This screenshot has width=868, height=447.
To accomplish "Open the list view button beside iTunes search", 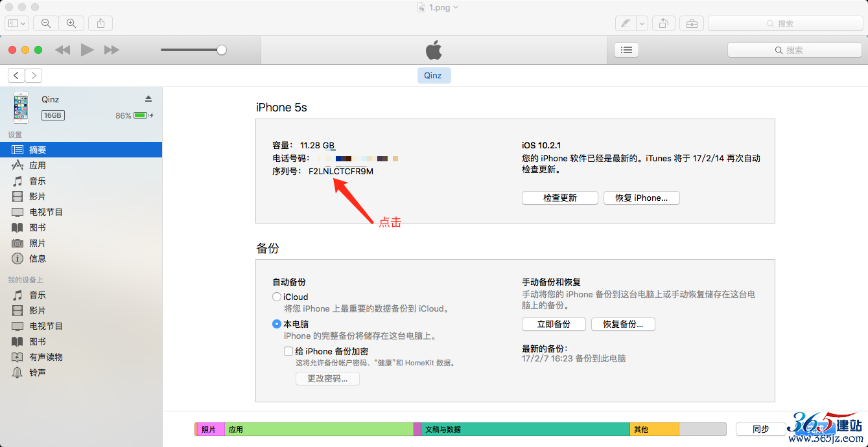I will (x=626, y=50).
